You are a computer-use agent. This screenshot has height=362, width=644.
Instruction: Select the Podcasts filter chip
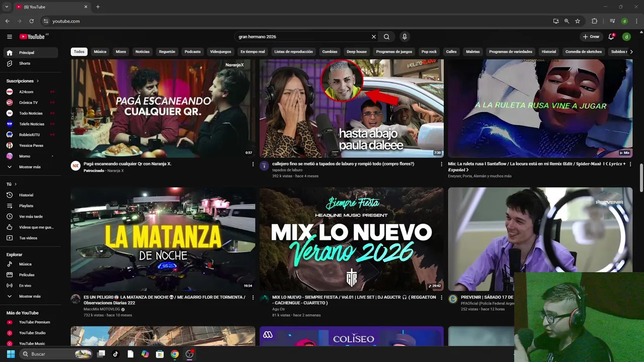pyautogui.click(x=192, y=52)
